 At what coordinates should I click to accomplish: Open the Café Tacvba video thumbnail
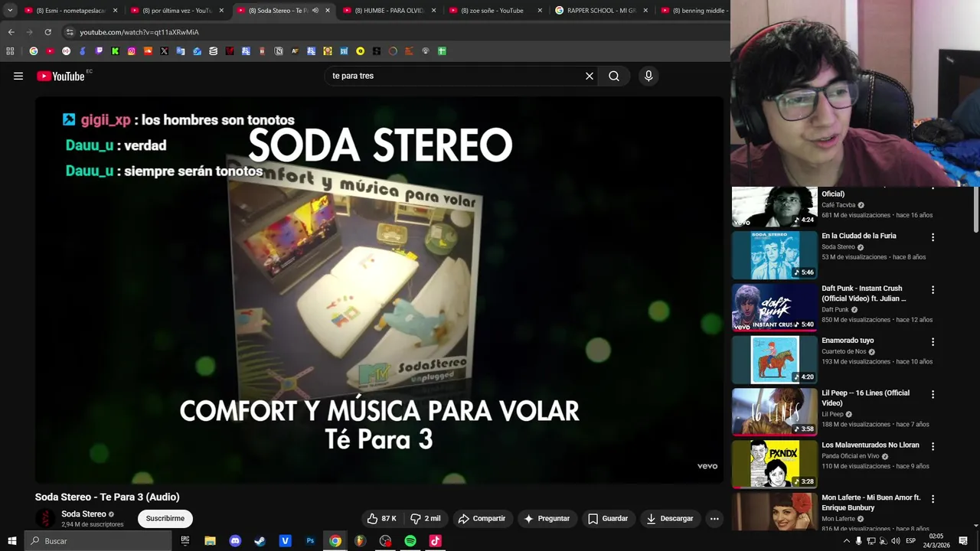click(x=775, y=207)
